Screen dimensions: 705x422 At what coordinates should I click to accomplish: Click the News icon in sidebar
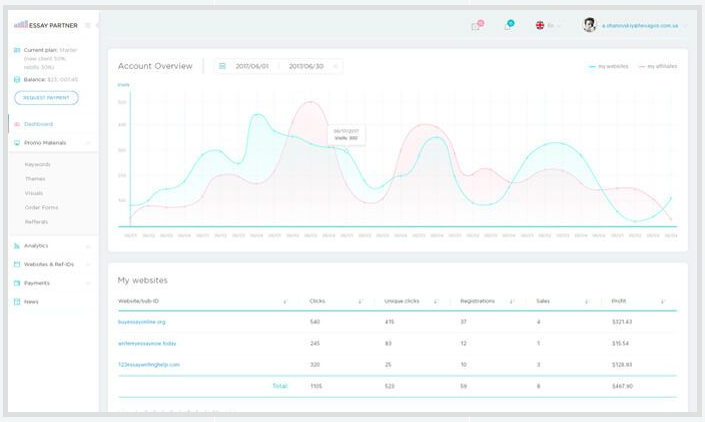(x=17, y=301)
